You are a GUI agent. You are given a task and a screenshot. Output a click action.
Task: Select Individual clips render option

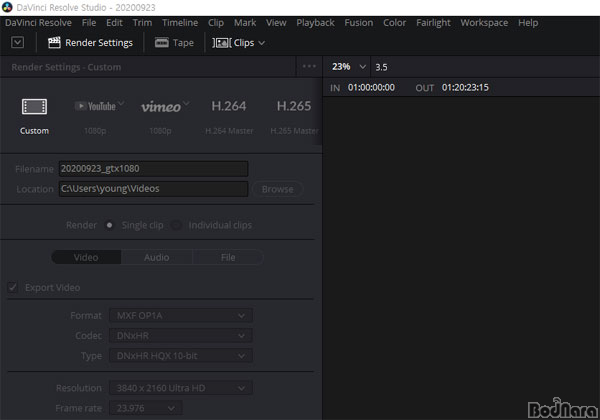click(176, 225)
